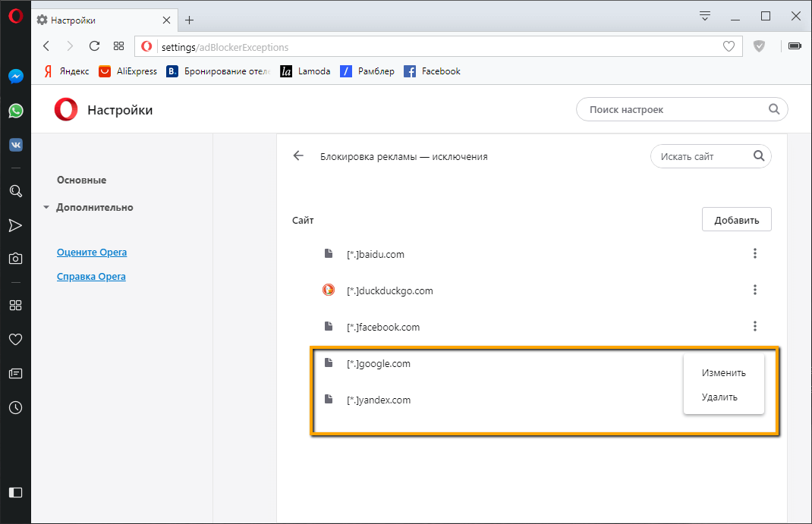
Task: Open Facebook Messenger in the sidebar
Action: [15, 77]
